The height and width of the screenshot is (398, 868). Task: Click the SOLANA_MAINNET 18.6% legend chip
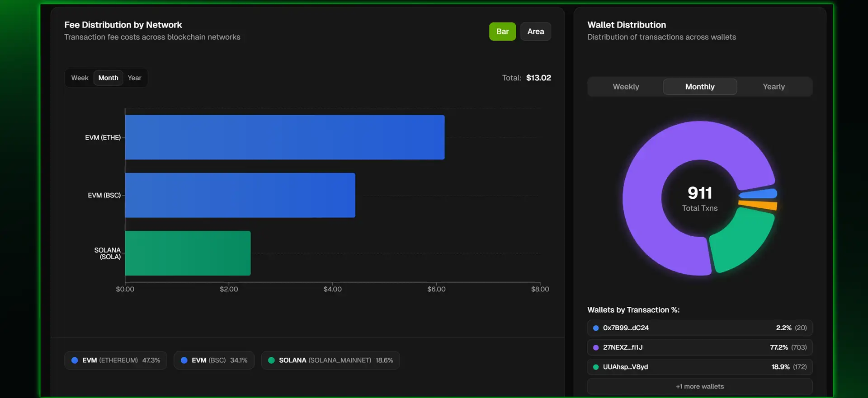[330, 361]
